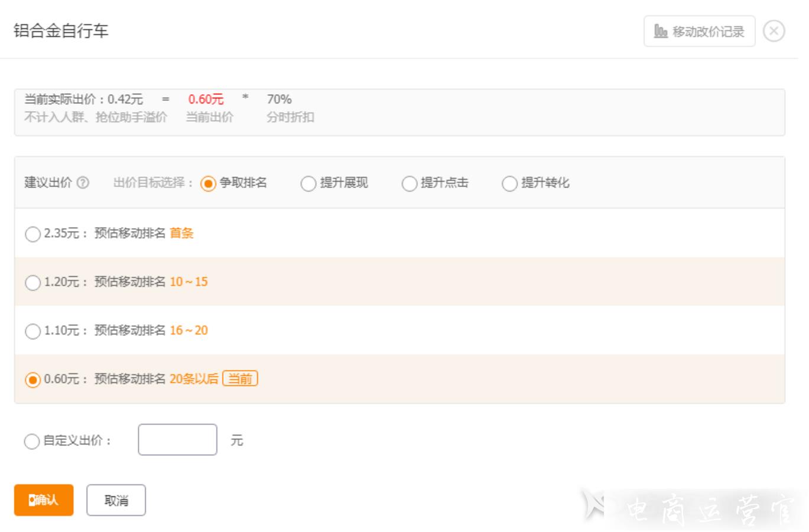The width and height of the screenshot is (809, 532).
Task: Choose the 提升转化 bidding goal
Action: point(509,184)
